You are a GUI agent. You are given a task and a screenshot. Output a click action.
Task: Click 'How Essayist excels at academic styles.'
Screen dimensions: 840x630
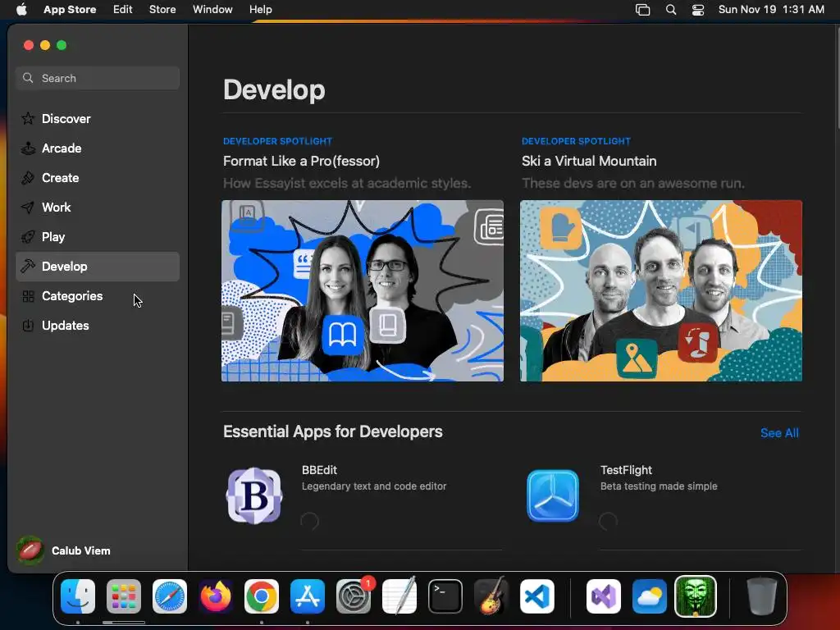click(x=347, y=183)
